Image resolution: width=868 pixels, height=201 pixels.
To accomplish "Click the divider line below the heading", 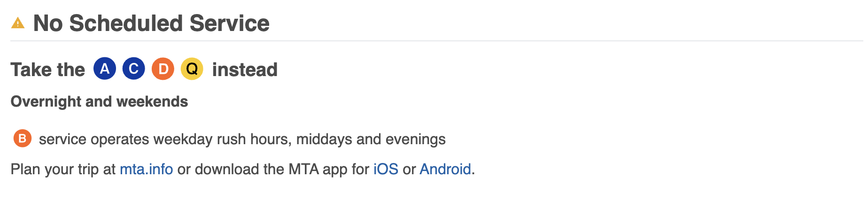I will [437, 41].
